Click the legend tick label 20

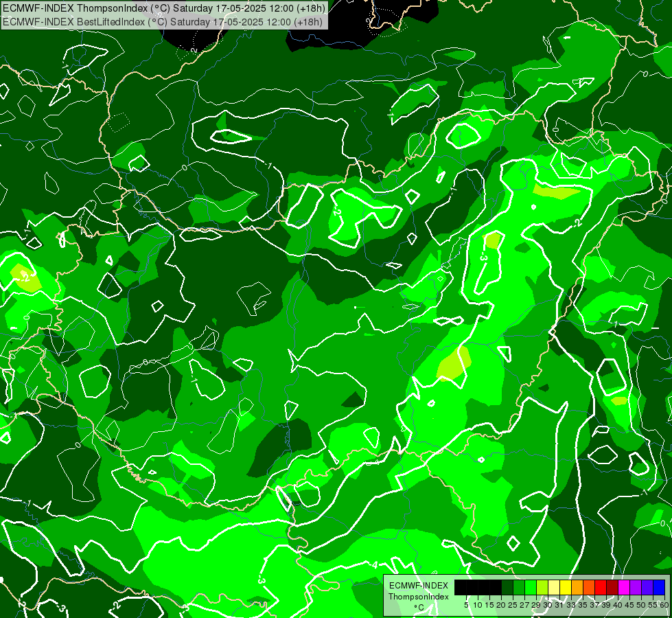coord(502,605)
